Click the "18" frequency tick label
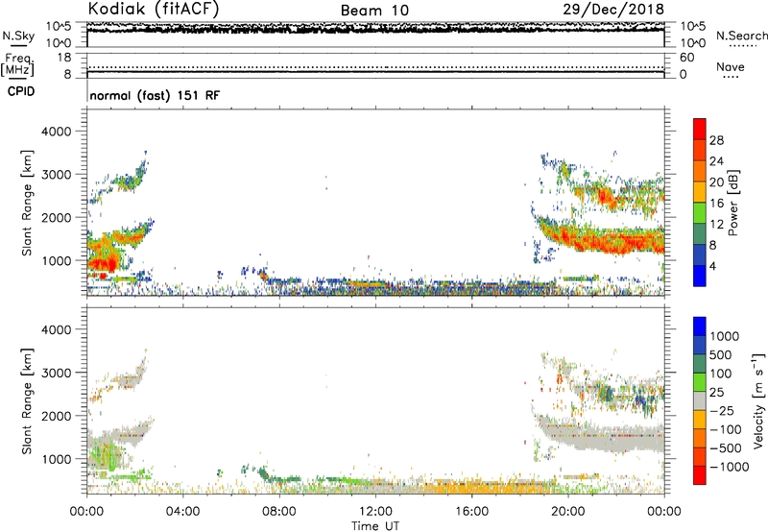 (x=64, y=58)
